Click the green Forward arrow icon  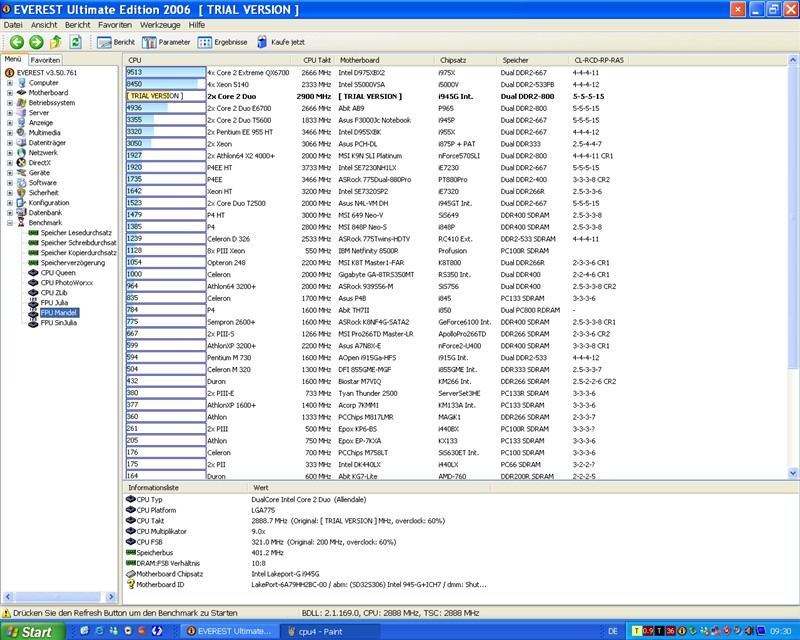pos(36,42)
